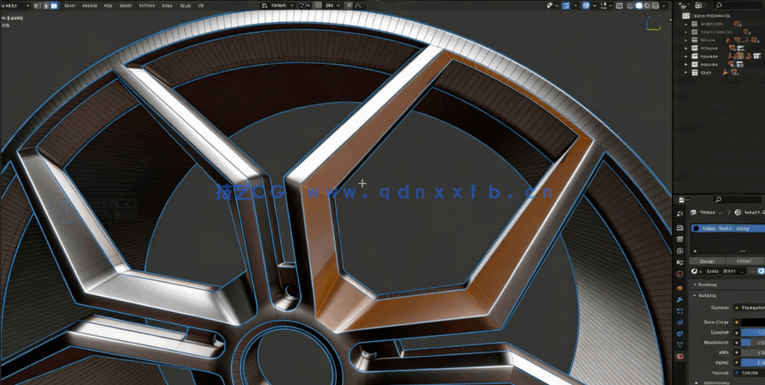Open the Particles properties tab
This screenshot has width=765, height=385.
click(680, 311)
